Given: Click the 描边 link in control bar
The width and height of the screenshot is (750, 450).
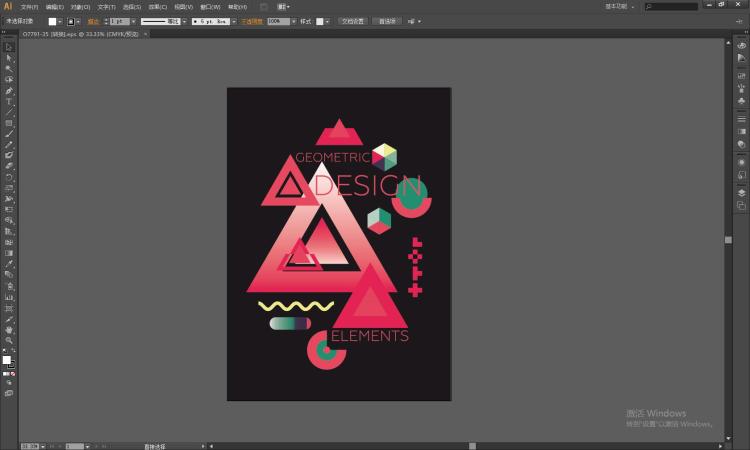Looking at the screenshot, I should click(x=93, y=22).
